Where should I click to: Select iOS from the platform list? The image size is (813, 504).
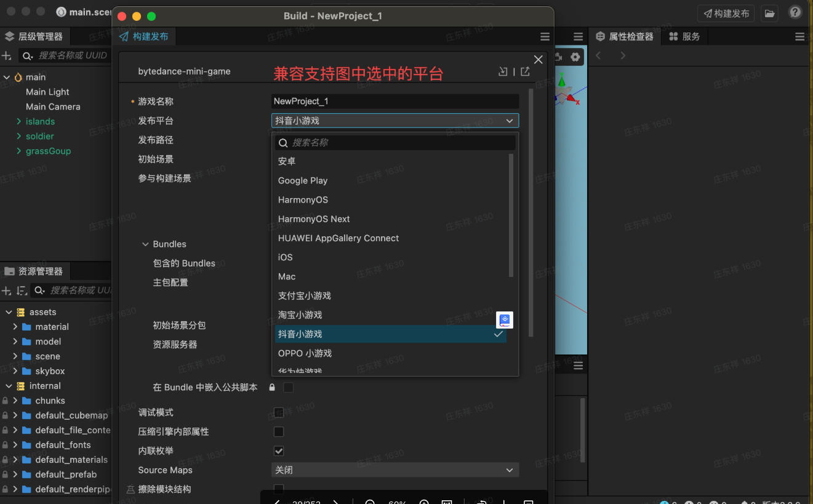pos(286,257)
